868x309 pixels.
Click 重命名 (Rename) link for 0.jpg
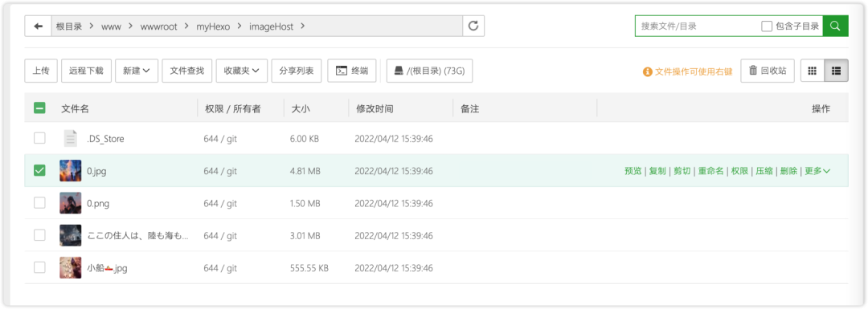(x=710, y=171)
